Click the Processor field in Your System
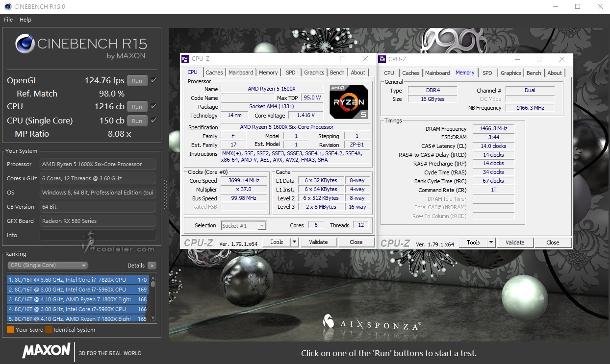This screenshot has height=364, width=610. tap(98, 164)
